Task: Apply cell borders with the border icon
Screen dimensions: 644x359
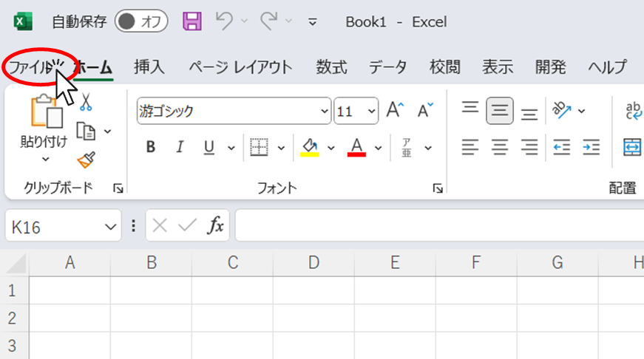Action: [260, 147]
